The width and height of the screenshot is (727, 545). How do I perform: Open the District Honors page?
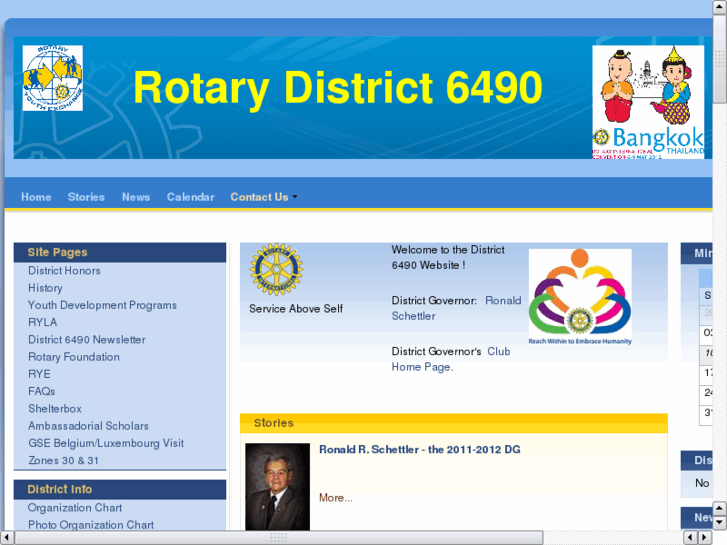64,270
